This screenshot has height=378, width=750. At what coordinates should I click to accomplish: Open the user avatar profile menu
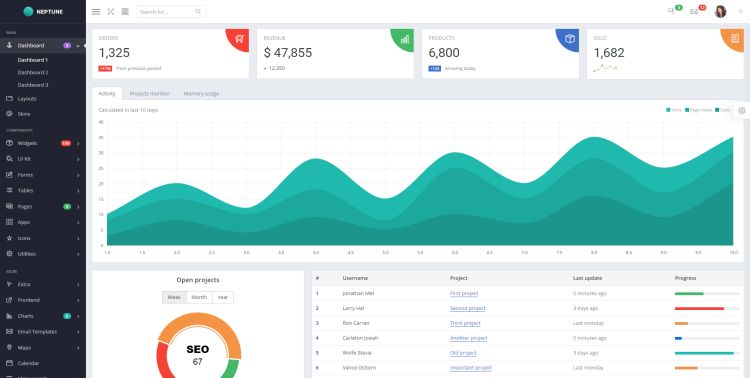(720, 11)
